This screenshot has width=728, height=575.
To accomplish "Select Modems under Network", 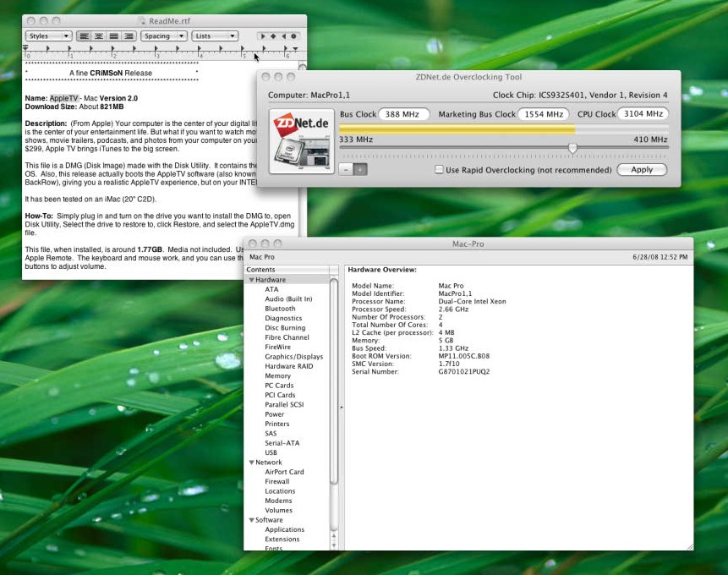I will [278, 501].
